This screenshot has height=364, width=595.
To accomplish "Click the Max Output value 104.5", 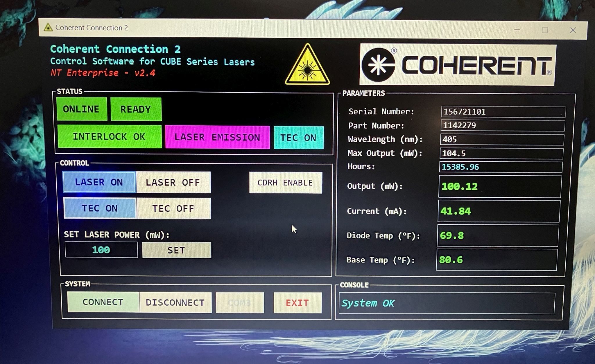I will pyautogui.click(x=501, y=153).
